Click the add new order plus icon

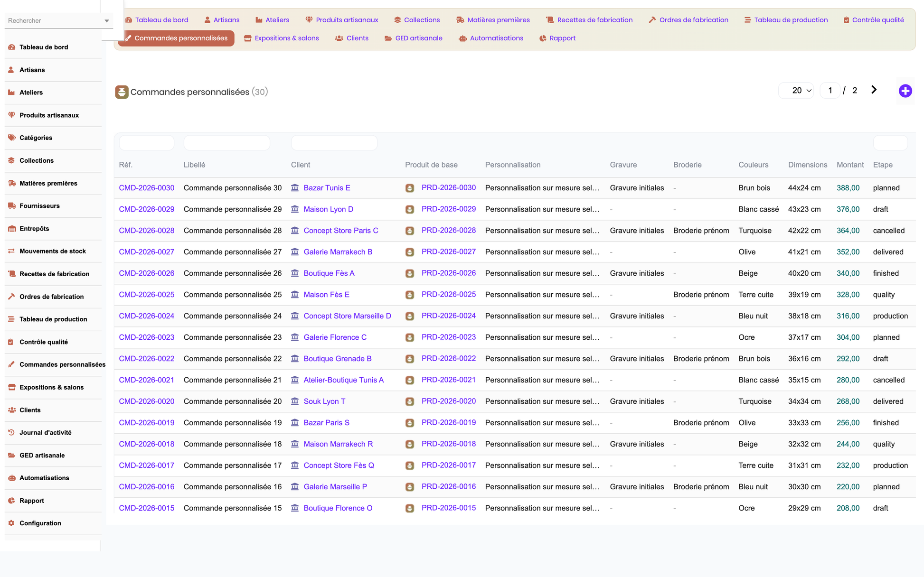coord(905,91)
